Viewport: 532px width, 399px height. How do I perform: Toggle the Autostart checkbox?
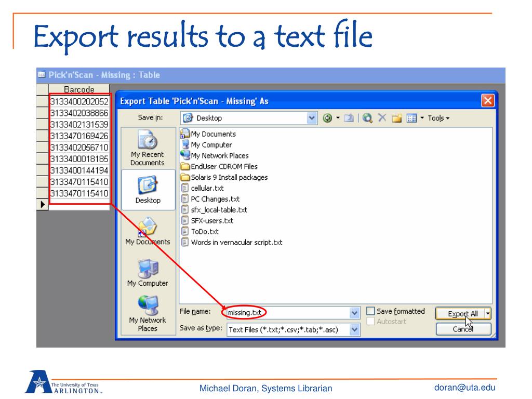(370, 321)
